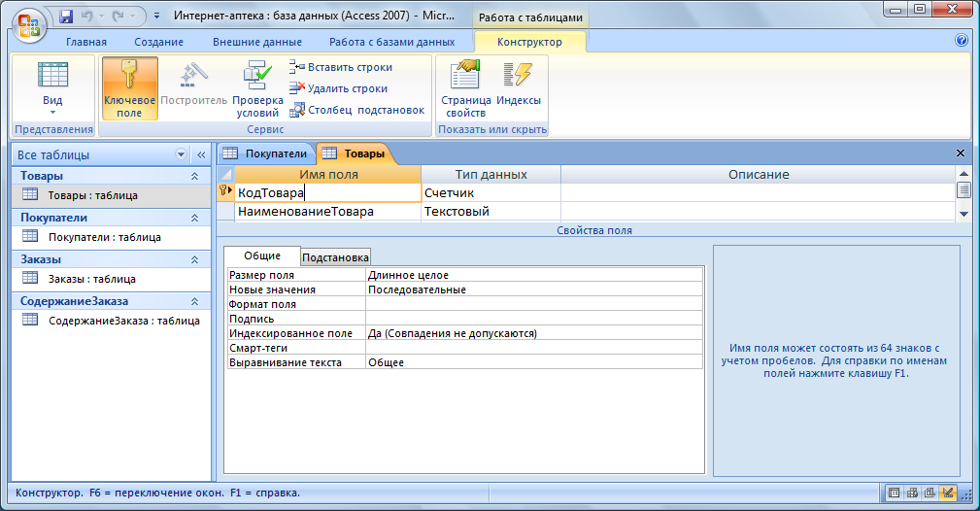The width and height of the screenshot is (980, 511).
Task: Collapse navigation pane with double chevron
Action: tap(201, 154)
